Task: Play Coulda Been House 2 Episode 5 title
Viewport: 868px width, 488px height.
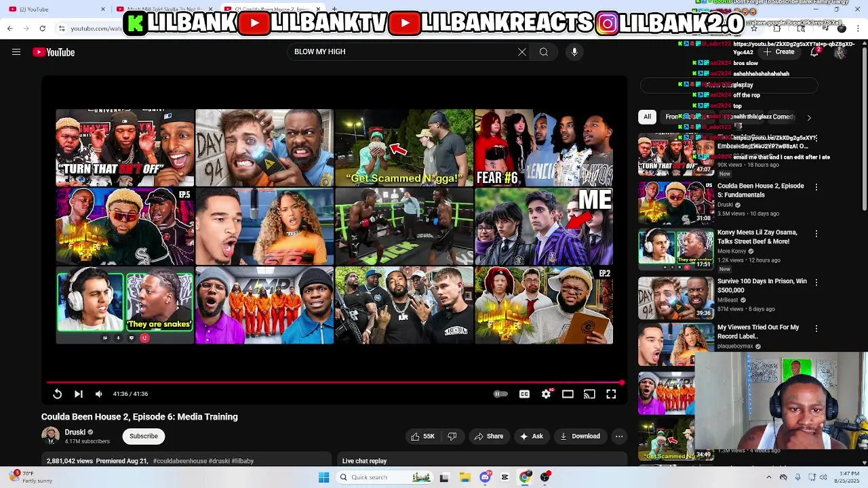Action: [761, 190]
